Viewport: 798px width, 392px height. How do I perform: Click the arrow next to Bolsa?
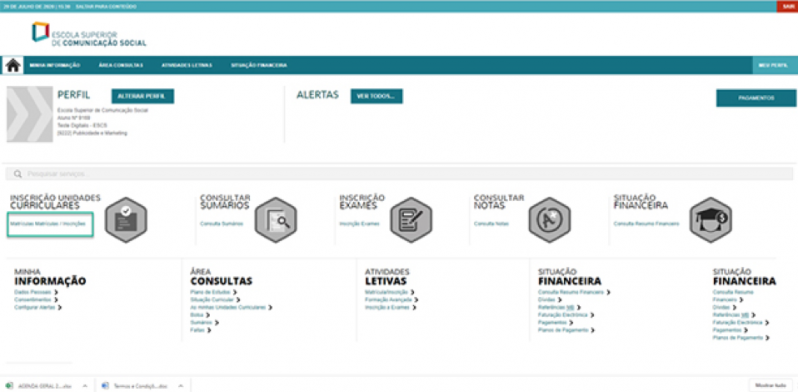tap(208, 315)
